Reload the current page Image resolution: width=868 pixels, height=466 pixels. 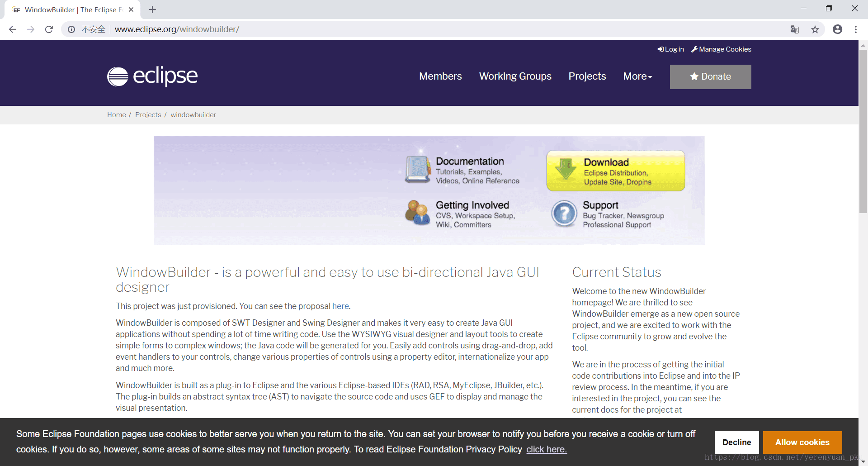[49, 29]
